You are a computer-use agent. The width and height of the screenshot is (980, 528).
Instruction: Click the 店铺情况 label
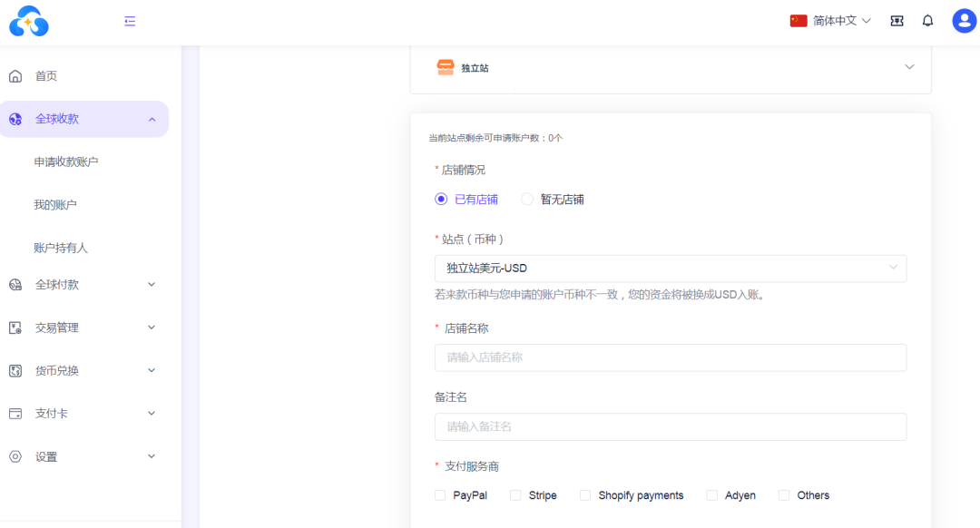tap(463, 170)
